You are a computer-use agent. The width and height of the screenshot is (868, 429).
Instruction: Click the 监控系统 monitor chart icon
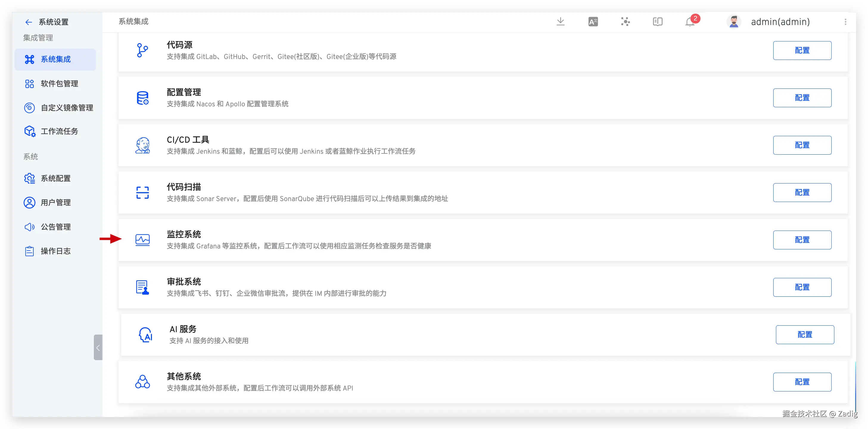point(143,240)
